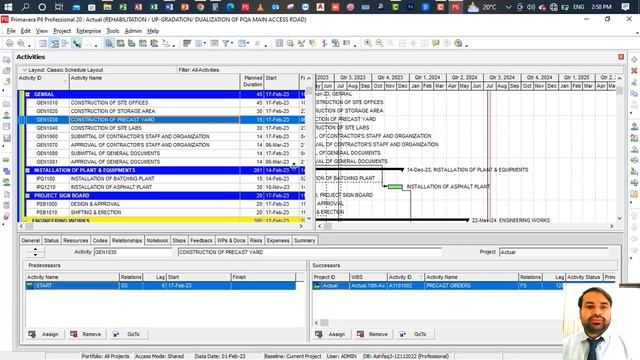Select PRECAST GIRDERS successor row

pos(438,286)
